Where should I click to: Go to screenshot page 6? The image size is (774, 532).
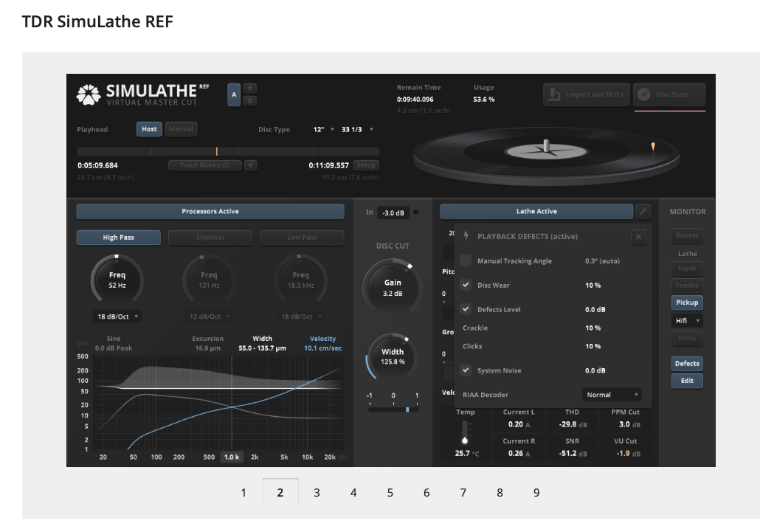click(426, 492)
